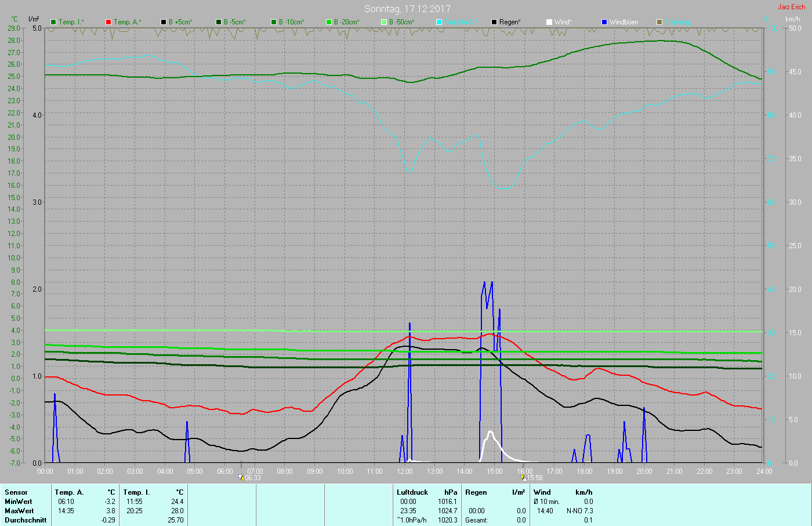This screenshot has width=812, height=526.
Task: Click the MaxWert wind value N-NO 7.3
Action: 579,511
